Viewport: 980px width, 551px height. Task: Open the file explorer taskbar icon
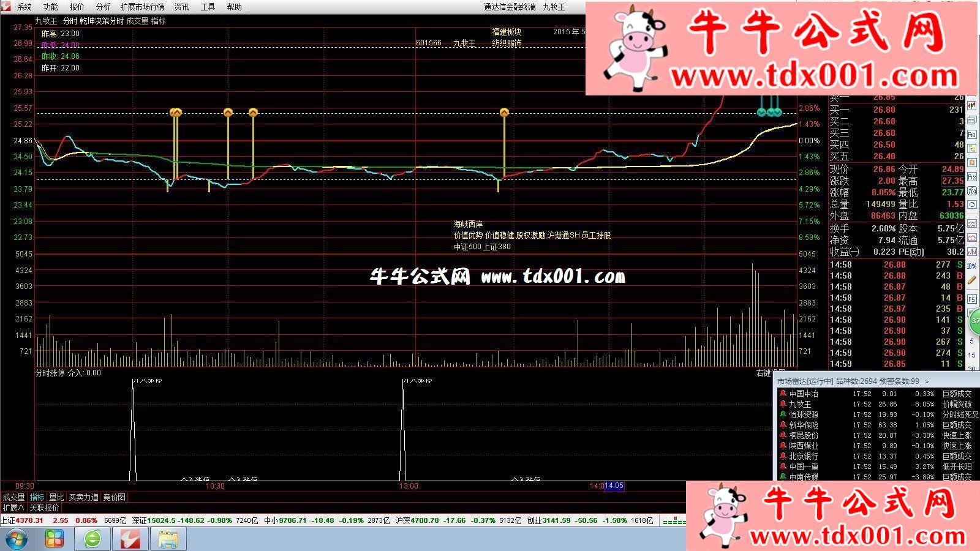coord(168,539)
